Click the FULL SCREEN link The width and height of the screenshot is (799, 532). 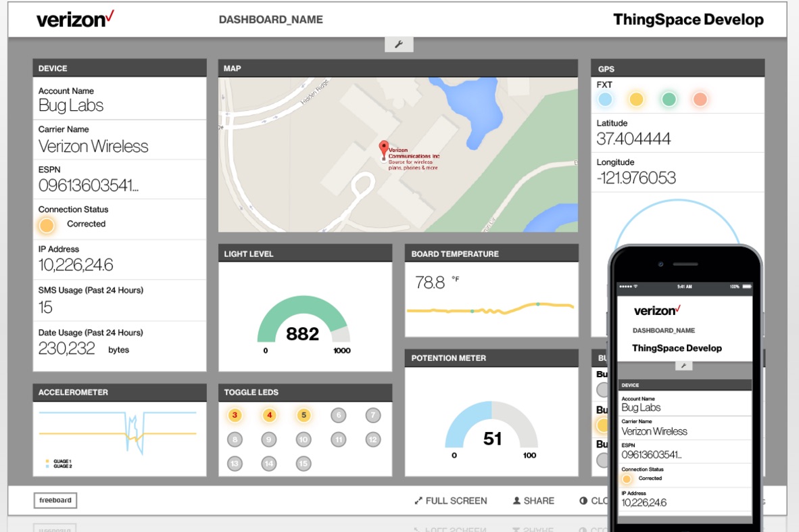[450, 501]
